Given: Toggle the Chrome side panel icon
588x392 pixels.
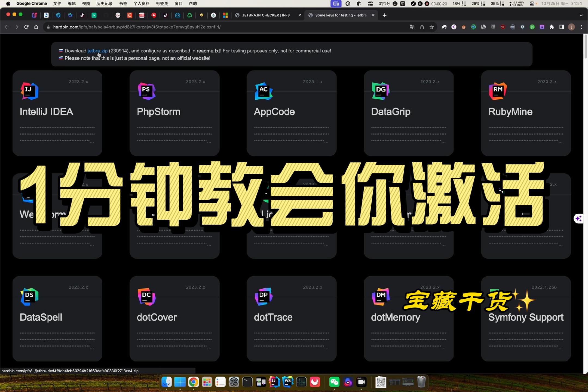Looking at the screenshot, I should (x=562, y=27).
